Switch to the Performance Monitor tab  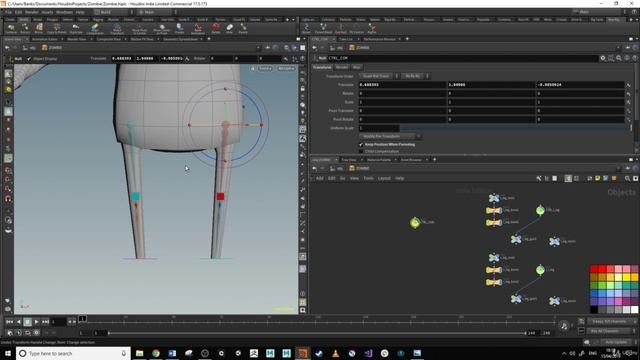[x=379, y=39]
